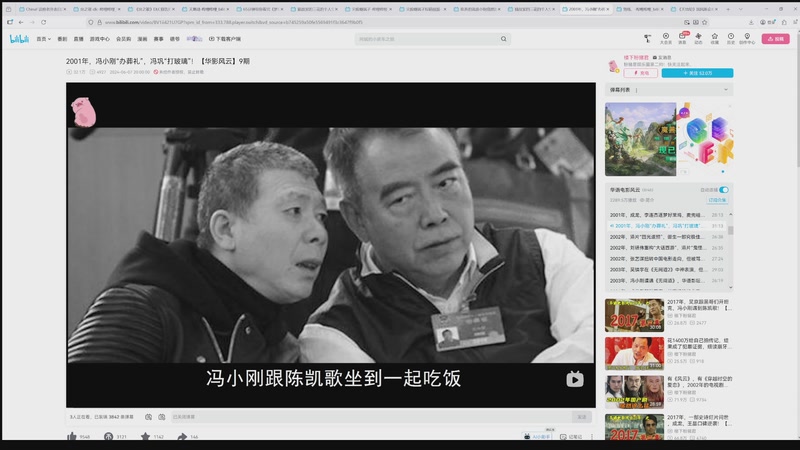Toggle the danmaku display icon
Screen dimensions: 800x450
pyautogui.click(x=148, y=417)
